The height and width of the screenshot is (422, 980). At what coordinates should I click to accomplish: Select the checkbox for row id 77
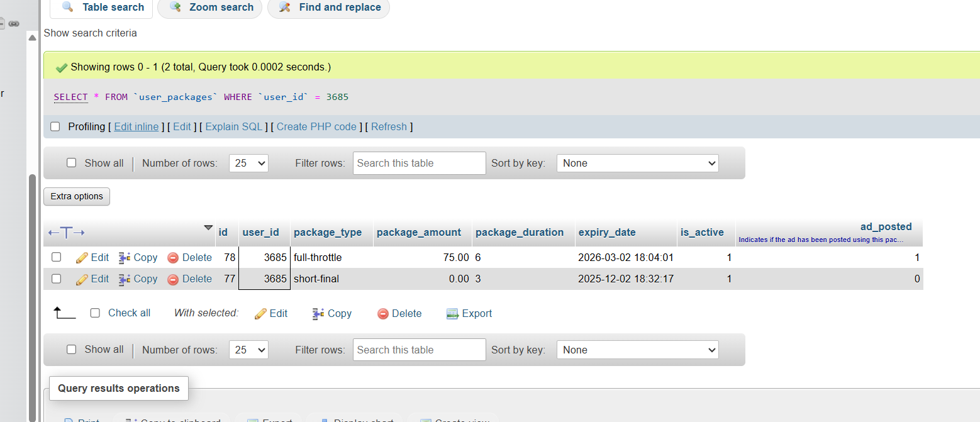pos(57,279)
